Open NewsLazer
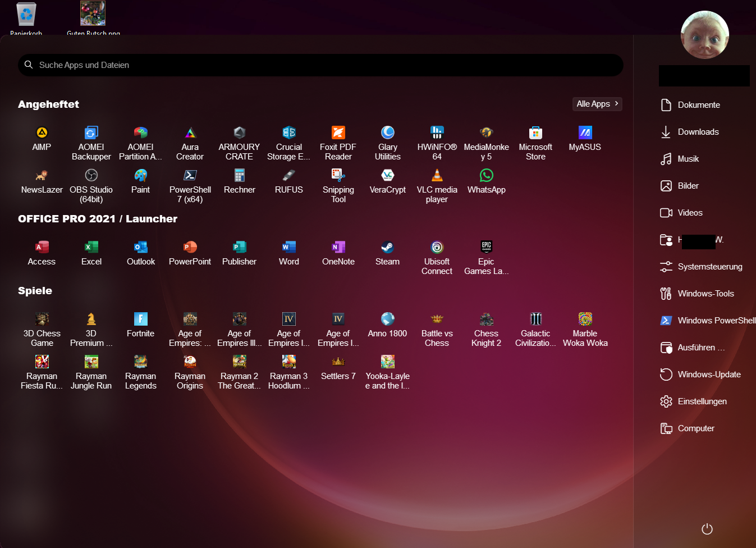Viewport: 756px width, 548px height. [x=42, y=181]
